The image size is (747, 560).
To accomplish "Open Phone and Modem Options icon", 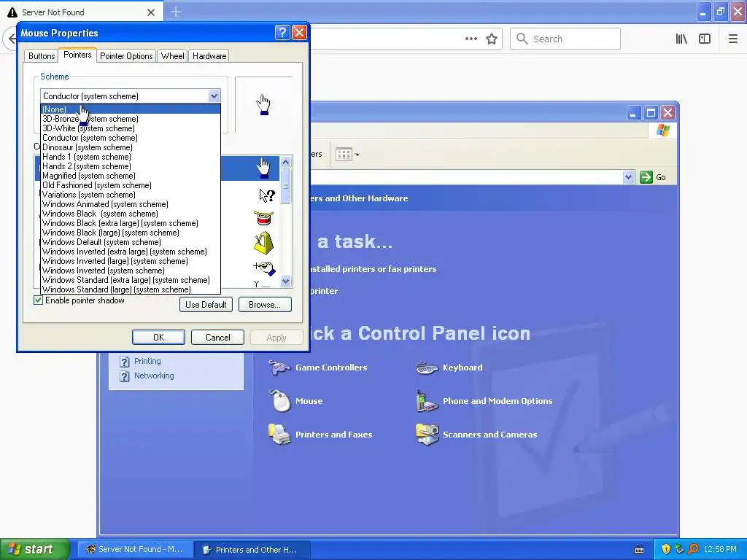I will click(484, 401).
